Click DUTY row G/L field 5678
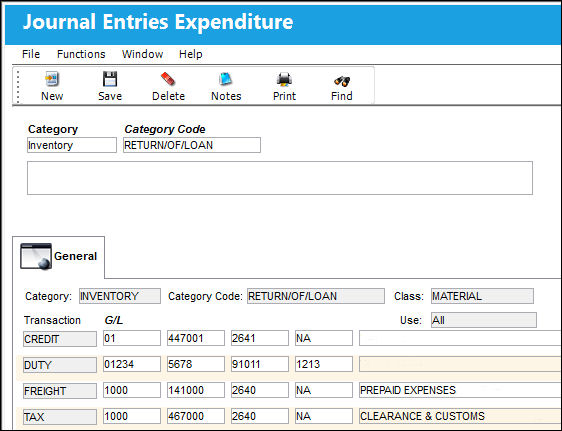Image resolution: width=562 pixels, height=431 pixels. 196,364
